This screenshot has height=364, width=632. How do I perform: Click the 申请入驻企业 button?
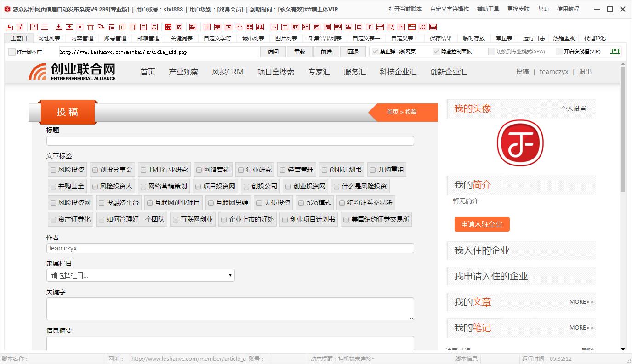tap(482, 224)
